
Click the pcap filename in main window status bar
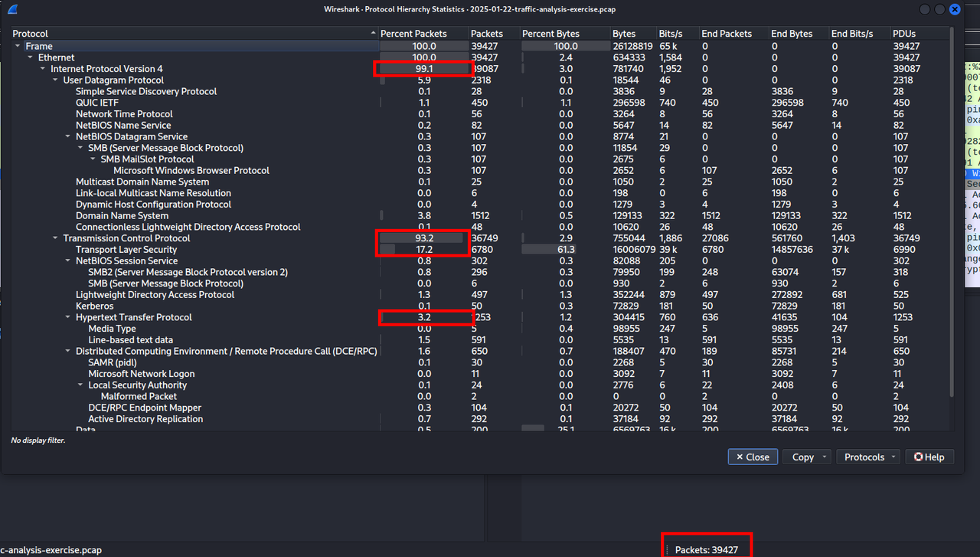(x=51, y=550)
